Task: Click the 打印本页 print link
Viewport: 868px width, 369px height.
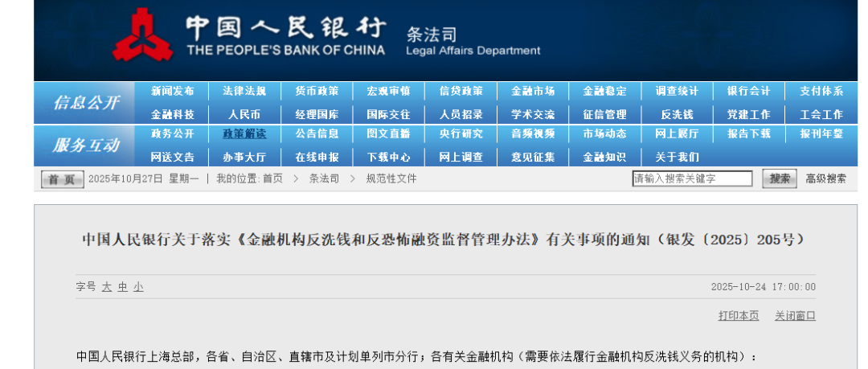Action: click(x=739, y=316)
